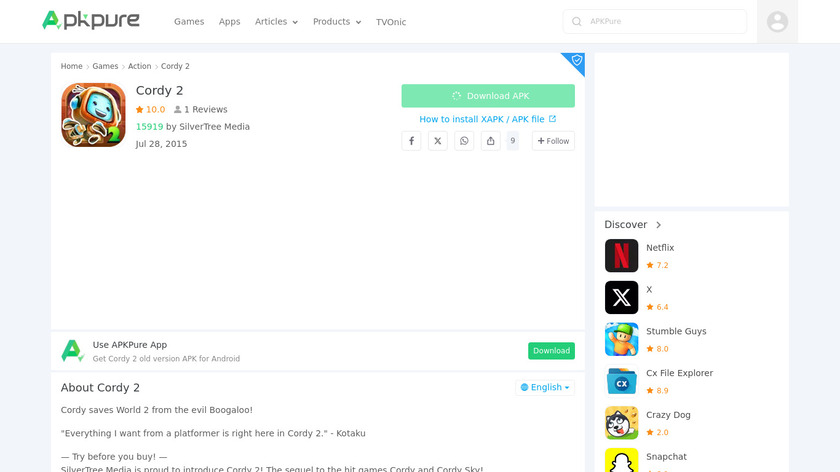Open Snapchat app icon

point(621,460)
